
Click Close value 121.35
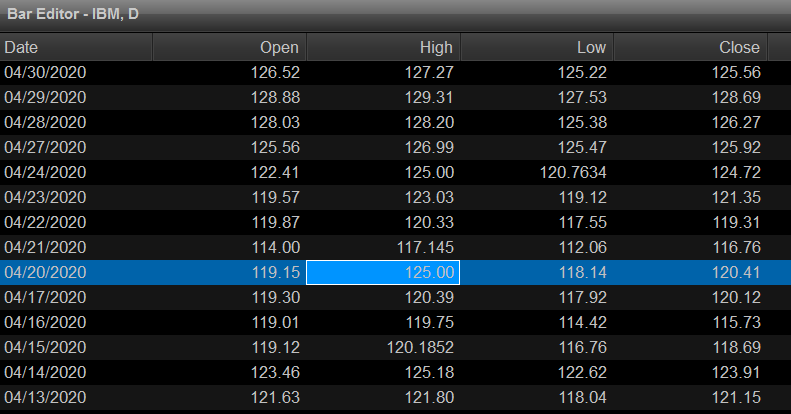[736, 197]
